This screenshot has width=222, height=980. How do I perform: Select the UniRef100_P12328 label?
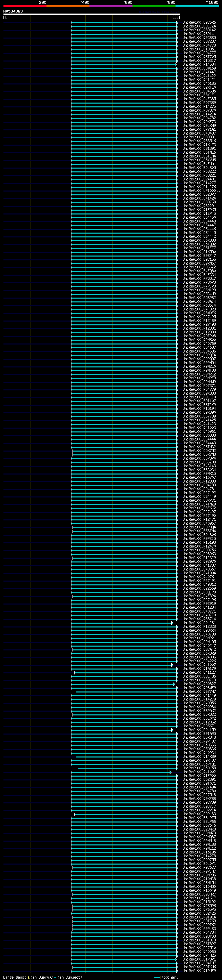coord(199,626)
